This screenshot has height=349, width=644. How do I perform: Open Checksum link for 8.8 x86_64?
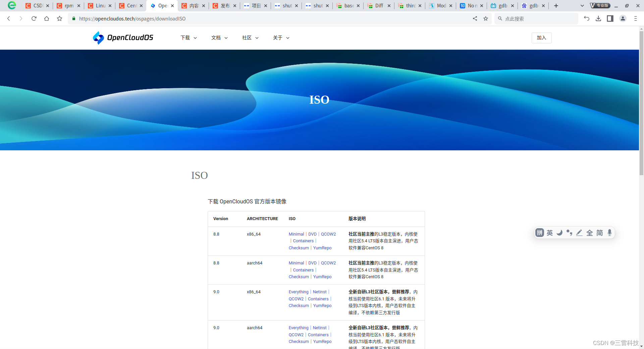(299, 248)
